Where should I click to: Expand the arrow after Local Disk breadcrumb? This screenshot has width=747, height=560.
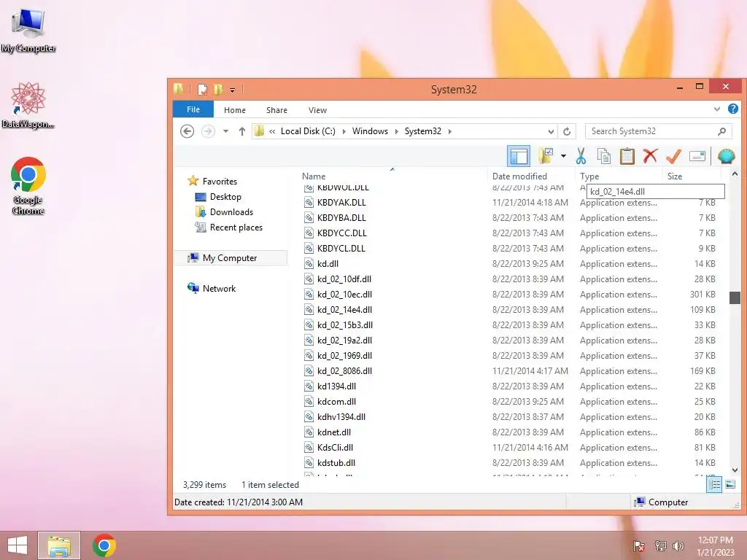(344, 131)
